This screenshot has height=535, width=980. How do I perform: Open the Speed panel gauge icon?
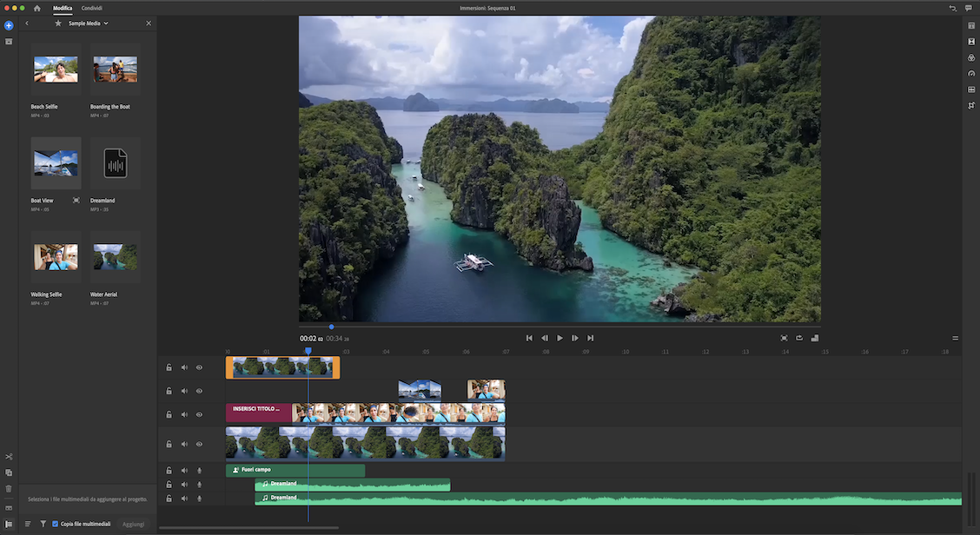click(971, 73)
